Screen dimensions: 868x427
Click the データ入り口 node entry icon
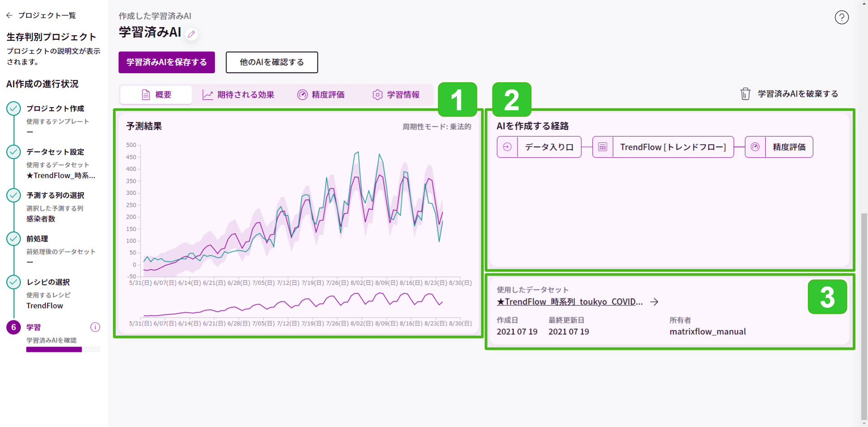[x=507, y=147]
